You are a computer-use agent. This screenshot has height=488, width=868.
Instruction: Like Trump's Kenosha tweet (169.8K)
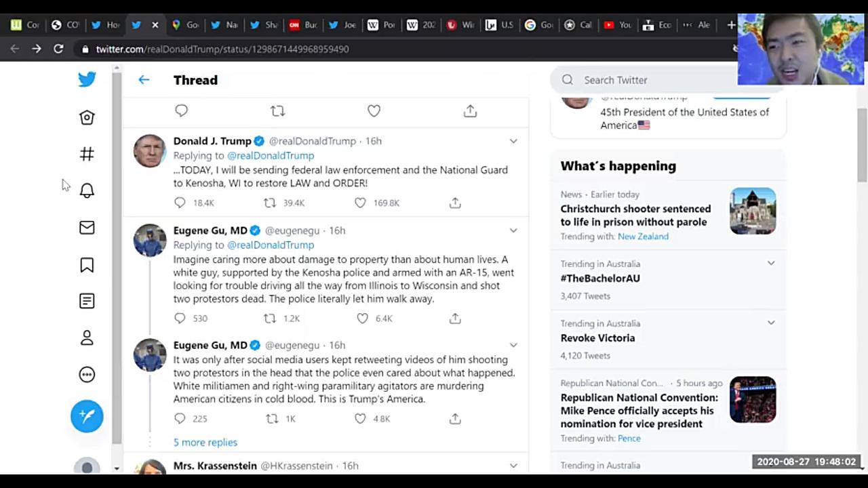[360, 203]
